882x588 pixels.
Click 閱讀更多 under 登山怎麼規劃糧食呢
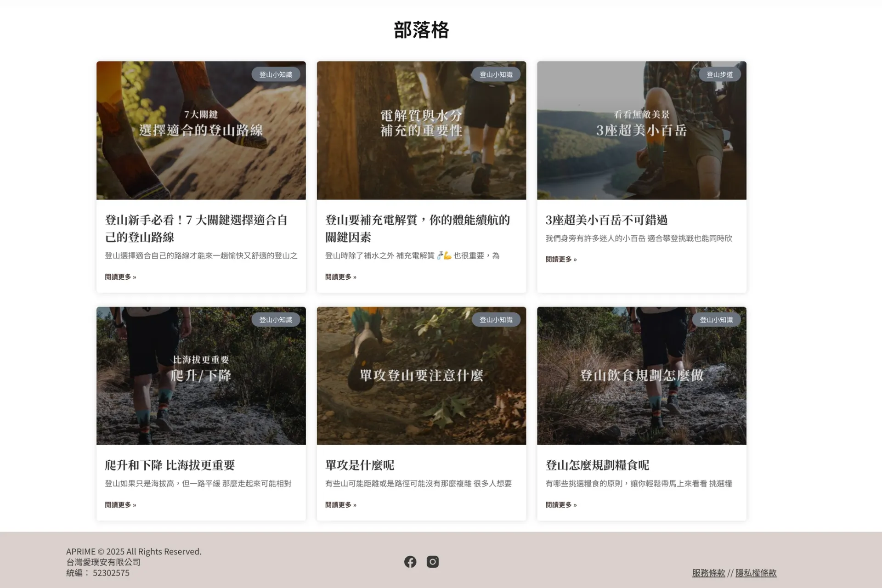click(x=561, y=505)
